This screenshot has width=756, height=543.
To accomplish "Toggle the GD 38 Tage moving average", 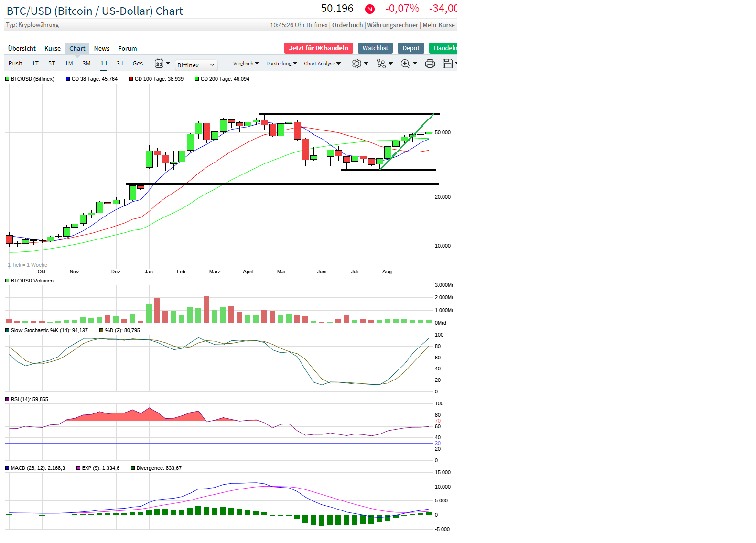I will tap(68, 79).
